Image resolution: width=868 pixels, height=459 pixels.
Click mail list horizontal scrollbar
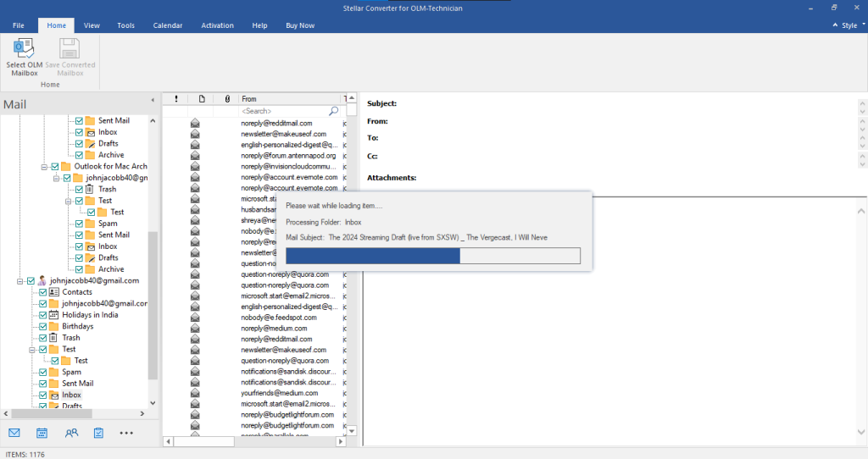click(203, 441)
